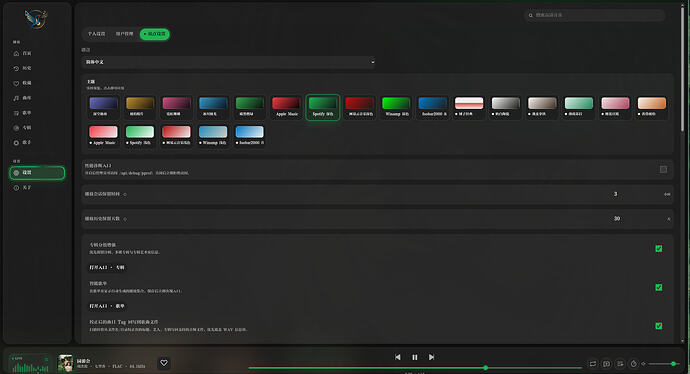This screenshot has height=374, width=690.
Task: Like the current track with the heart button
Action: tap(164, 363)
